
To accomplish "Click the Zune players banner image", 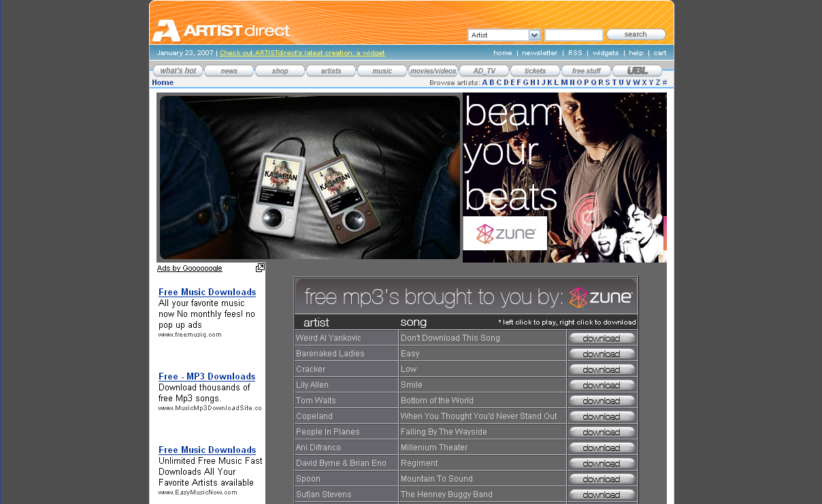I will pos(310,178).
